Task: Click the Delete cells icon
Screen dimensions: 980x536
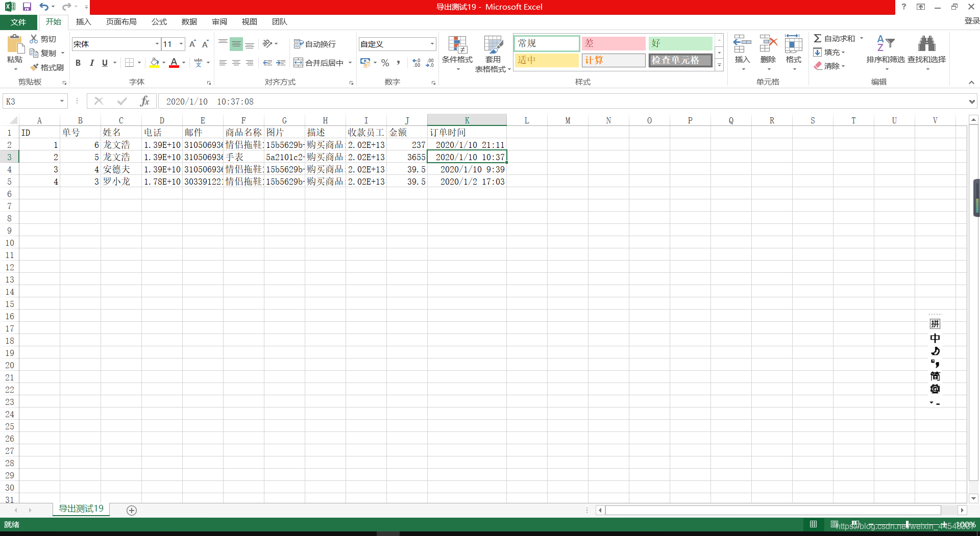Action: click(x=768, y=44)
